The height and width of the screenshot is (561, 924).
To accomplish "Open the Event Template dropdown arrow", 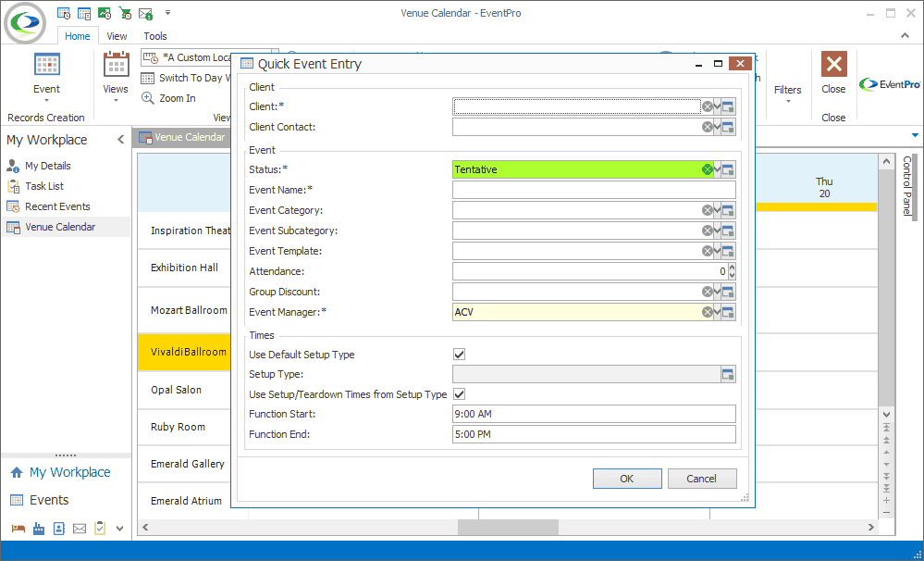I will pos(717,251).
